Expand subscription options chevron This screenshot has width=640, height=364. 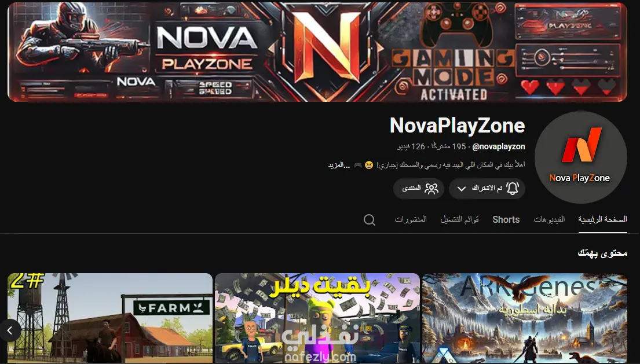461,189
